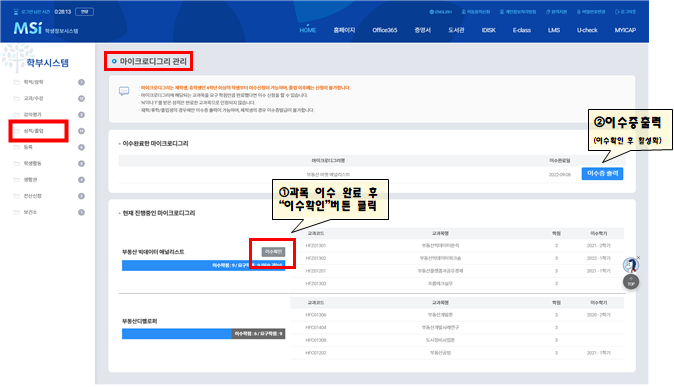Select the 증명서 menu item
The width and height of the screenshot is (674, 387).
pos(423,30)
